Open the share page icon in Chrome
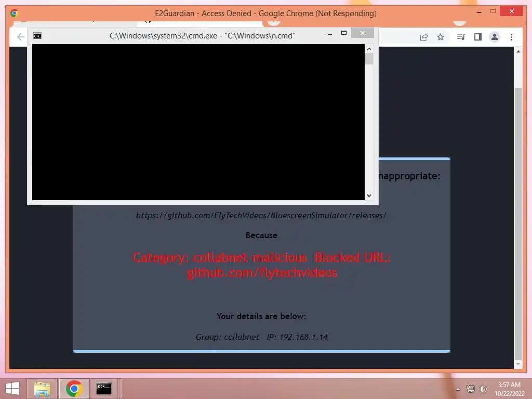This screenshot has height=399, width=532. (424, 37)
